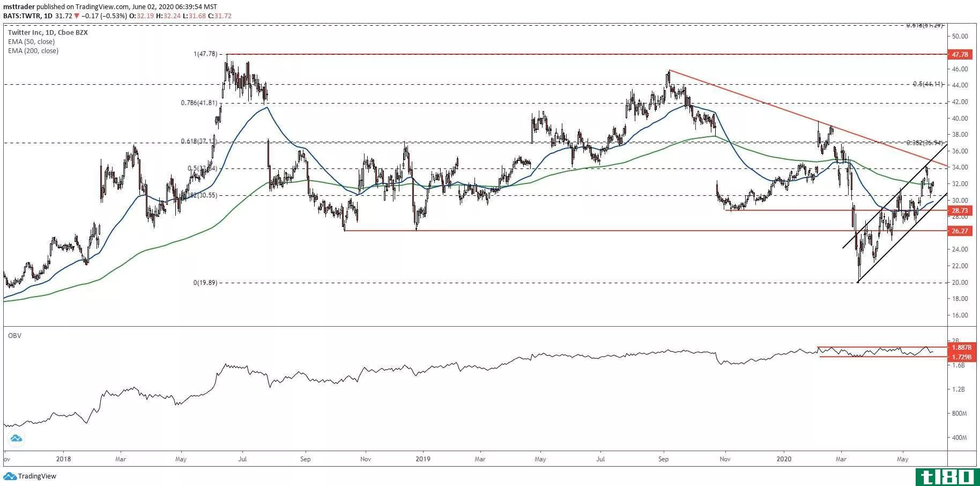
Task: Click the Nov label just before 2020
Action: click(x=725, y=459)
